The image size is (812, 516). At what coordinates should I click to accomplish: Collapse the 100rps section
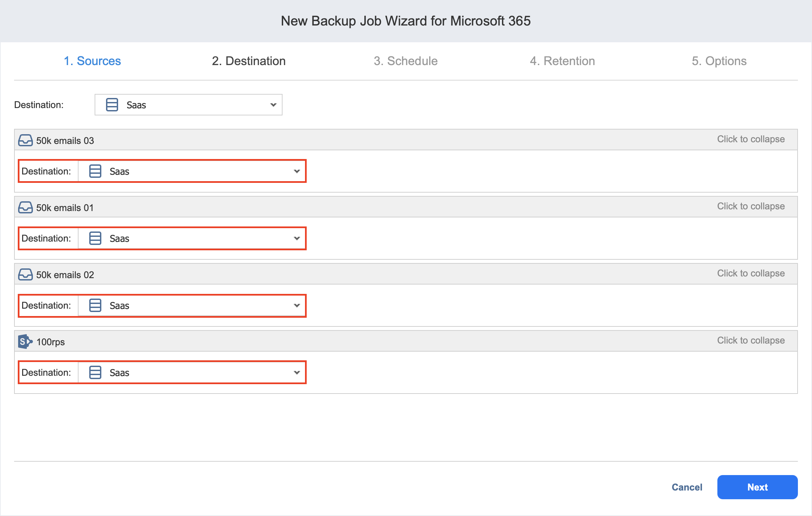751,340
